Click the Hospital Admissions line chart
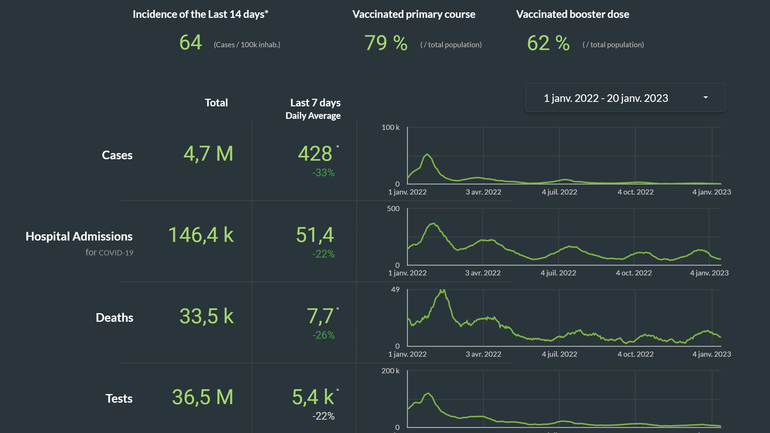770x433 pixels. (x=563, y=240)
